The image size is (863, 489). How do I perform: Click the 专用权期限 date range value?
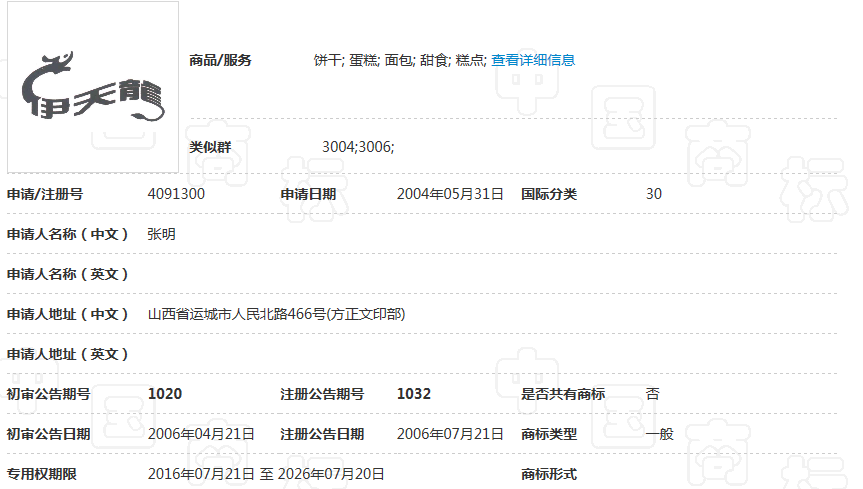coord(266,474)
